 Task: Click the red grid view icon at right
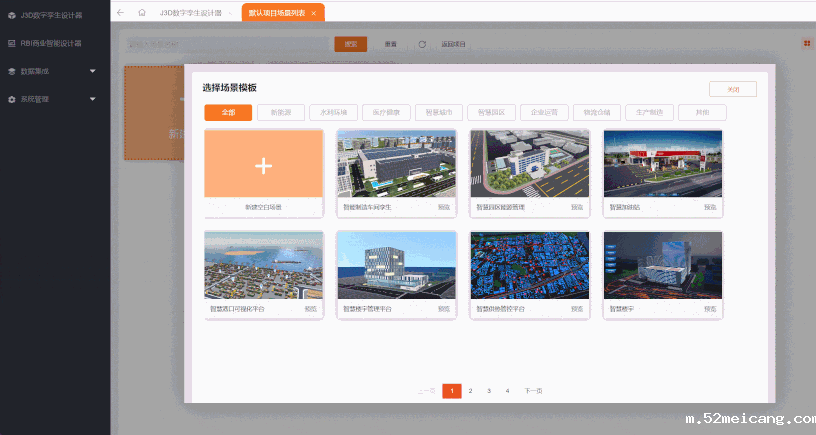tap(807, 43)
